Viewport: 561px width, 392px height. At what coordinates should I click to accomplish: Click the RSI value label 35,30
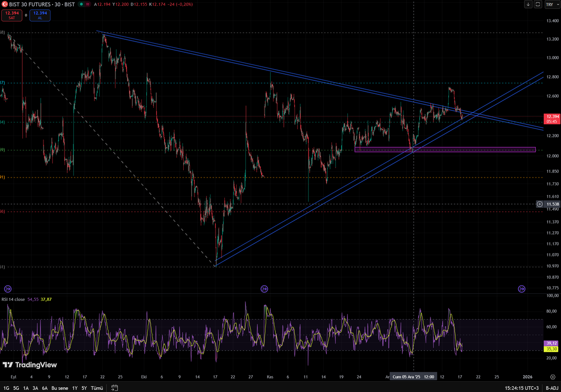point(551,349)
